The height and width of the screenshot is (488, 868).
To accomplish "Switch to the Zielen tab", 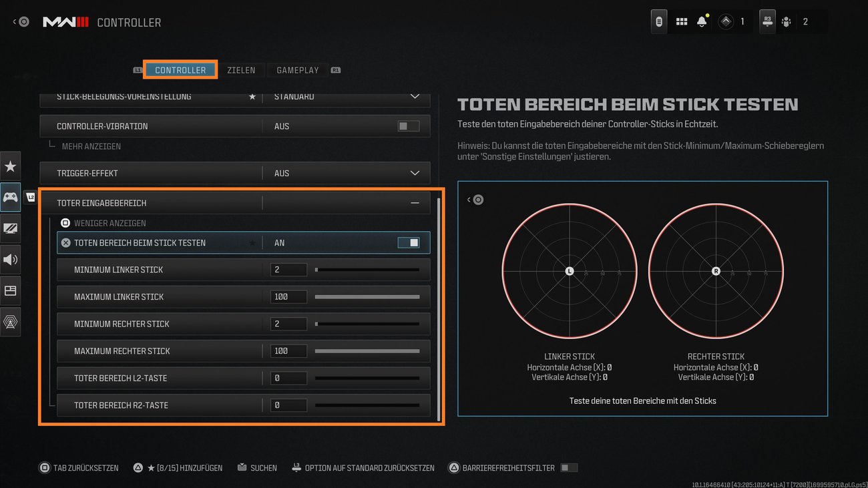I will pos(242,69).
